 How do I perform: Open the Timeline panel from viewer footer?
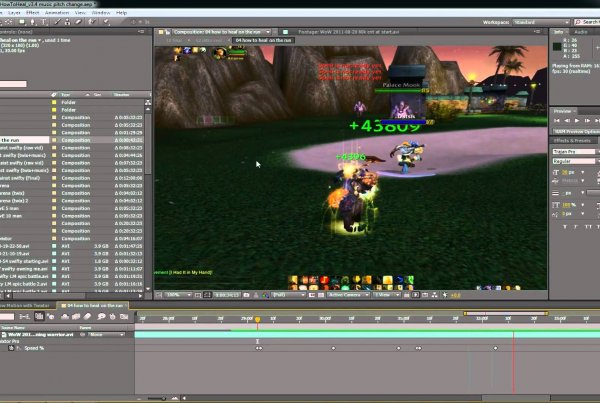click(x=425, y=295)
